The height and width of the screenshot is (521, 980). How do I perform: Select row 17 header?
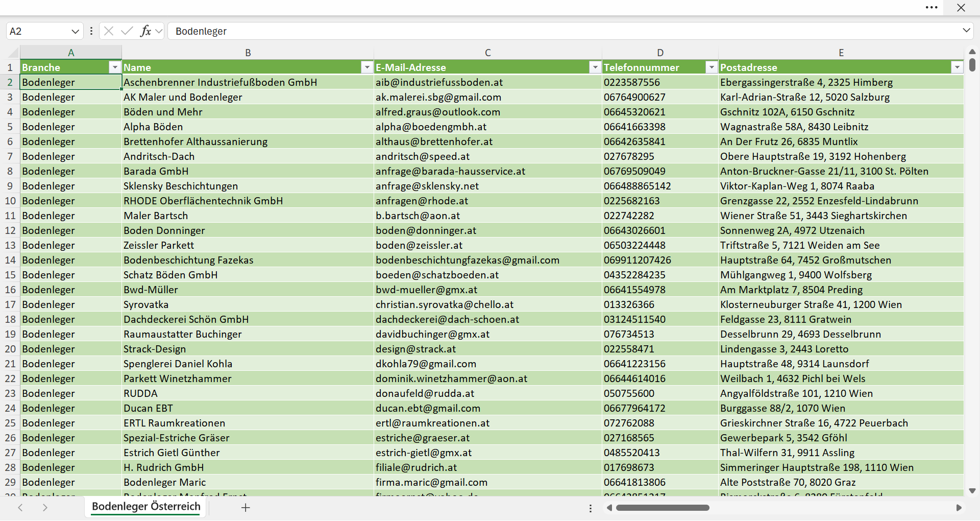pyautogui.click(x=10, y=304)
